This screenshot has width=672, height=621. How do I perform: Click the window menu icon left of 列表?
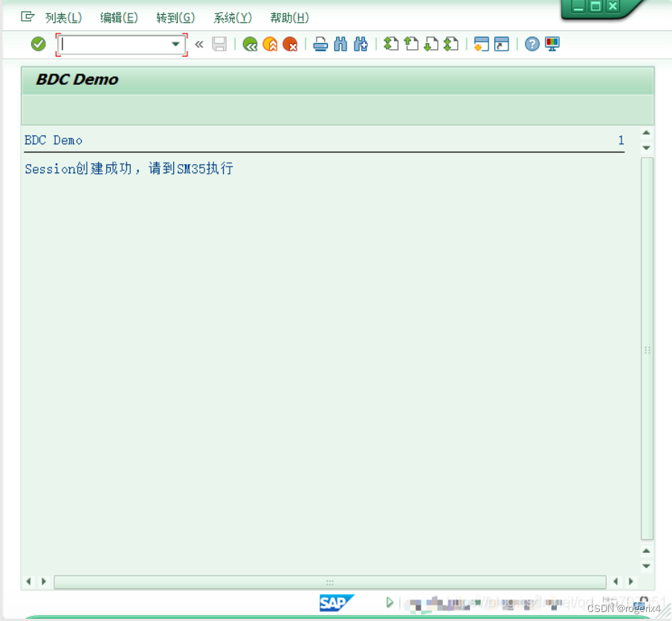28,16
